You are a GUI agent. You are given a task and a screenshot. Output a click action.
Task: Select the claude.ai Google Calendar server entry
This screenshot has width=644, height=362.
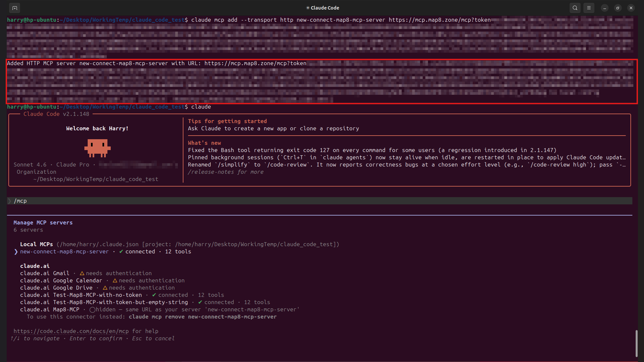click(61, 280)
